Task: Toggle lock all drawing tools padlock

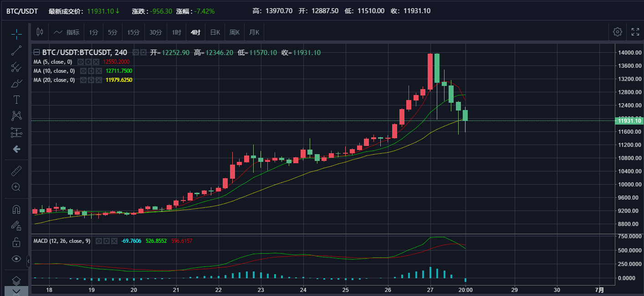Action: tap(16, 242)
